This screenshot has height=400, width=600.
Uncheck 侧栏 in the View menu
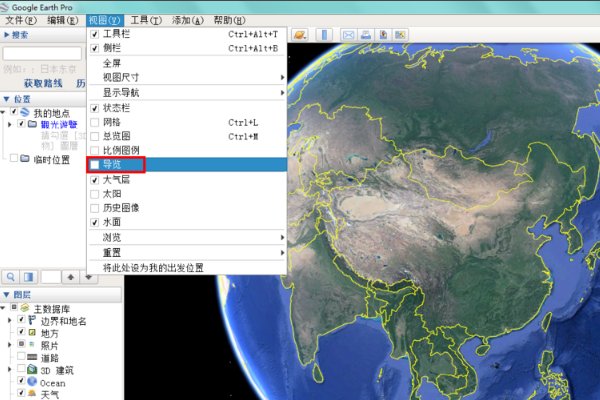(x=95, y=48)
